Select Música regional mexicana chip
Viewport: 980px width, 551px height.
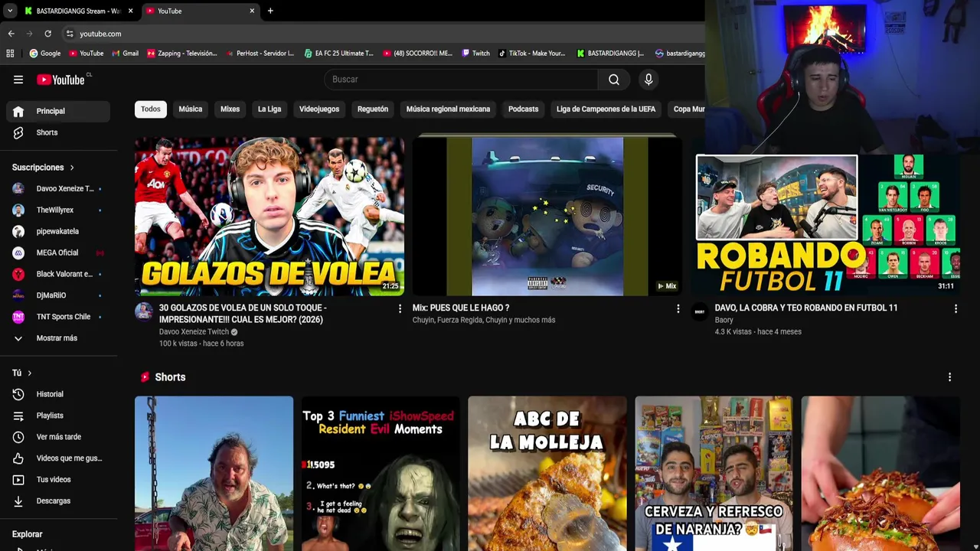click(x=448, y=109)
